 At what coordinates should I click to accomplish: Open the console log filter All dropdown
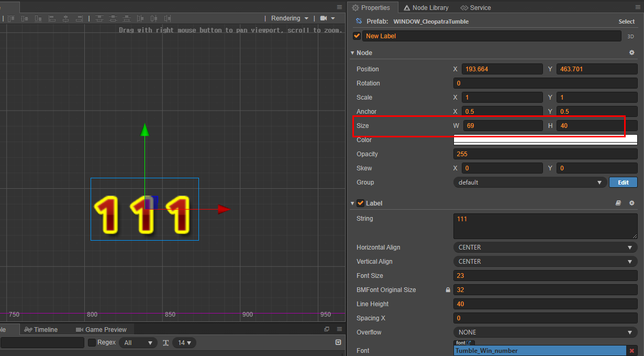[x=138, y=342]
